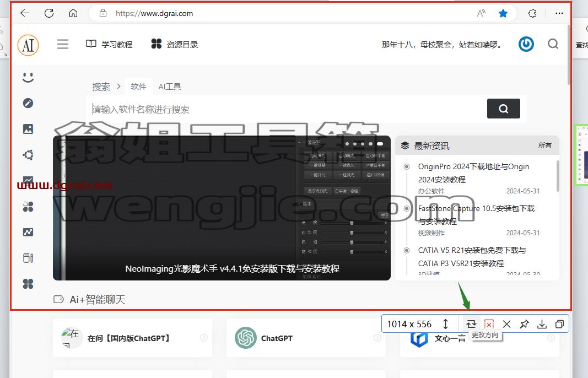Click the red dashed-box X capture icon
The height and width of the screenshot is (378, 588).
pos(489,324)
